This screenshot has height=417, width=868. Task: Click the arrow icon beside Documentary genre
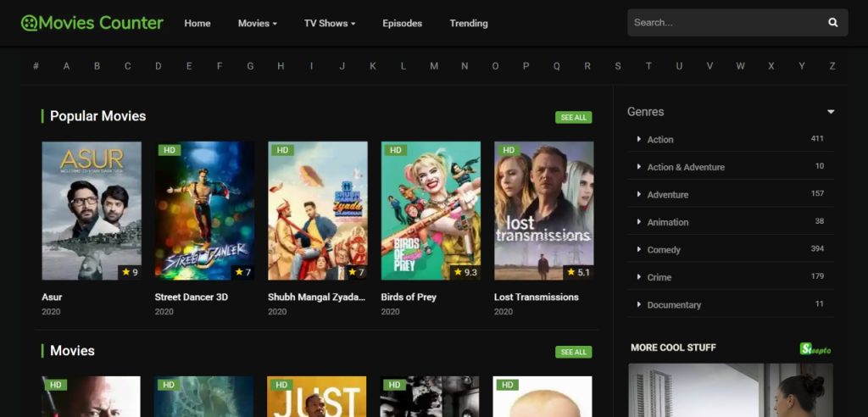pos(639,304)
